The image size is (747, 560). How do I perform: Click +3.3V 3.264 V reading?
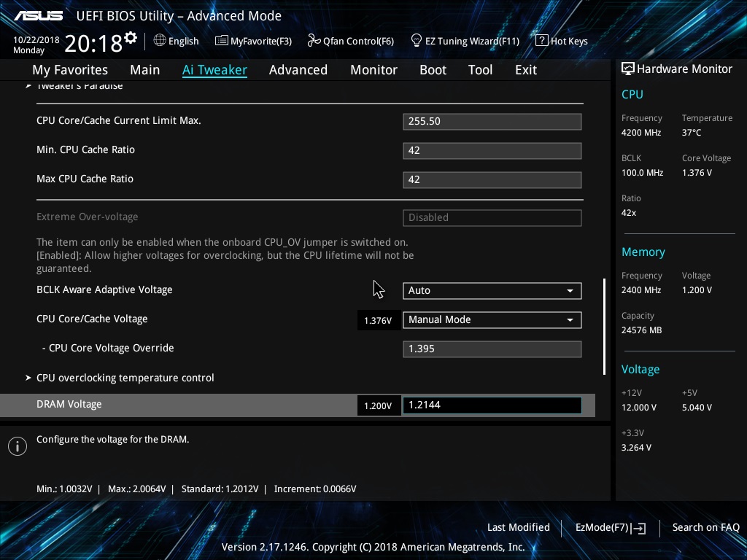point(636,448)
